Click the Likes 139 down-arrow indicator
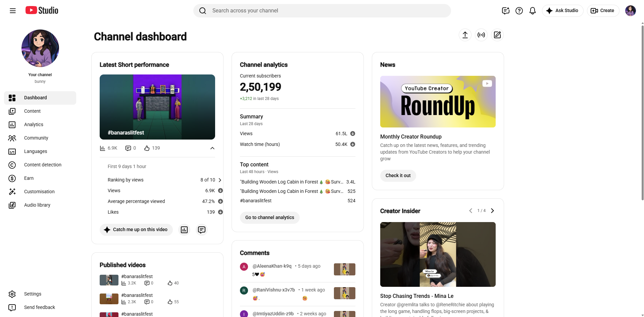644x317 pixels. 220,212
